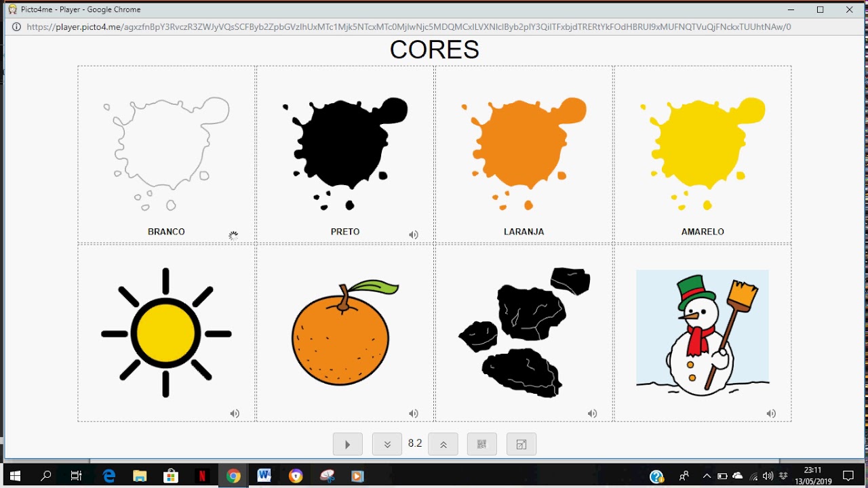Click the AMARELO label
Image resolution: width=868 pixels, height=488 pixels.
point(703,232)
